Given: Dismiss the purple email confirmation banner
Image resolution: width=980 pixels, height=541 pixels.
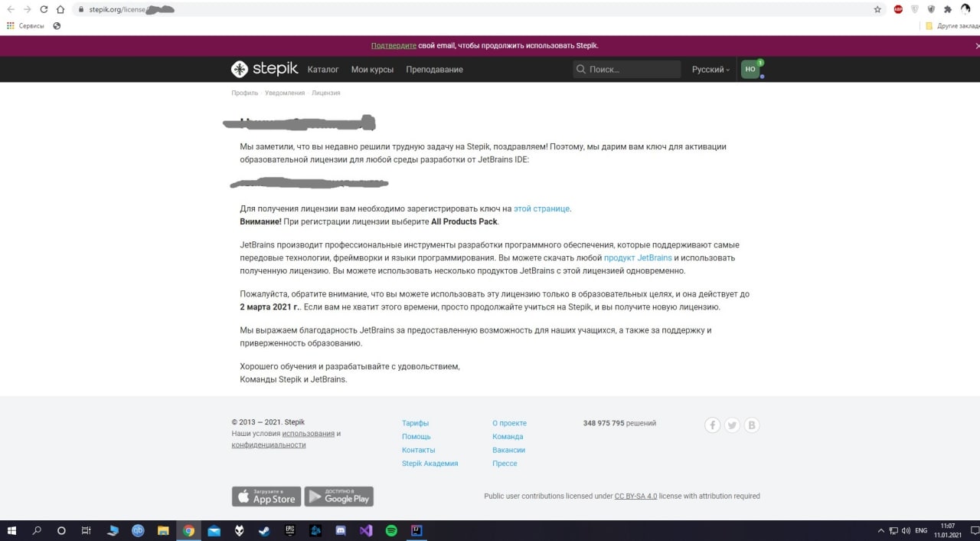Looking at the screenshot, I should coord(978,46).
